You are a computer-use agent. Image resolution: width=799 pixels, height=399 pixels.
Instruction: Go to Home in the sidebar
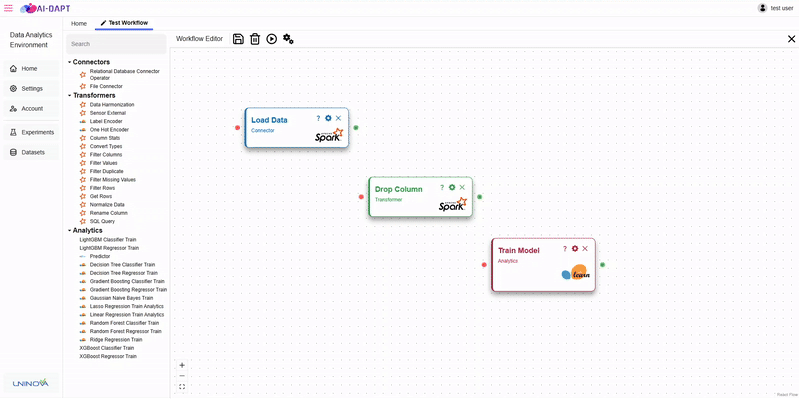click(31, 68)
